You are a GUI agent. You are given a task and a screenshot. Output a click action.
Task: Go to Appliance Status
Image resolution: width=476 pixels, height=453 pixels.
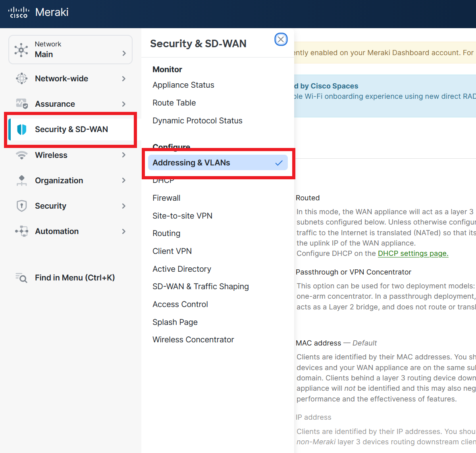[x=183, y=85]
